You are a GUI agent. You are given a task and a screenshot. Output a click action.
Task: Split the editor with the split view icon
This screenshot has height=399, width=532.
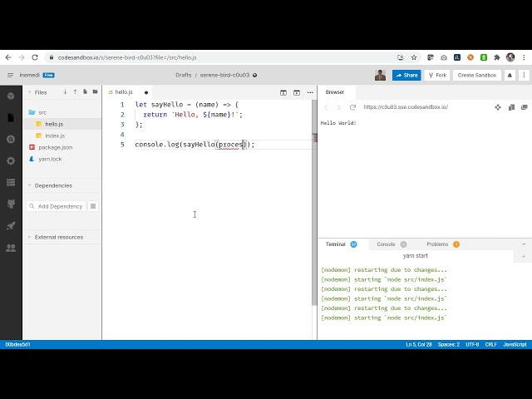[x=283, y=92]
